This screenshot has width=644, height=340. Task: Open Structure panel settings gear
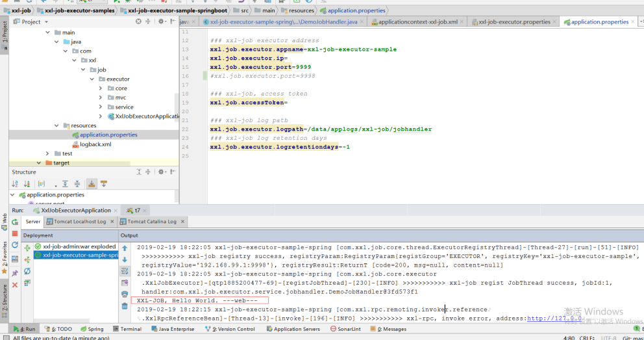click(x=161, y=172)
